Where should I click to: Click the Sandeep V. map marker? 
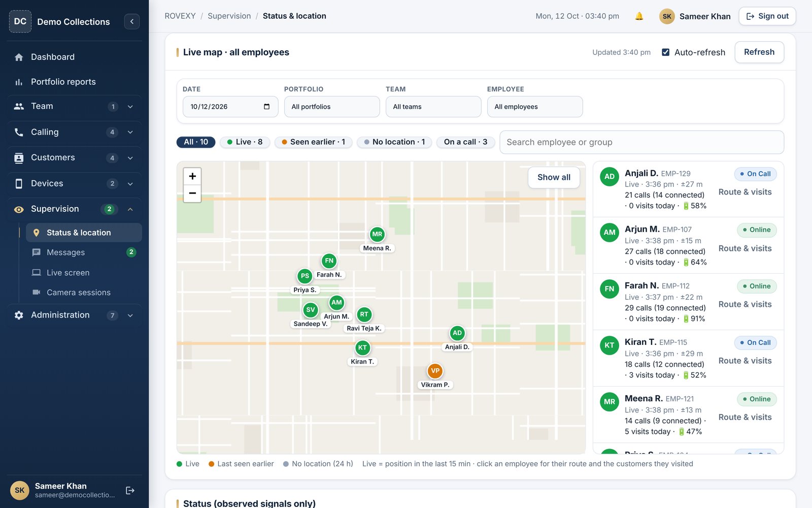[x=311, y=310]
